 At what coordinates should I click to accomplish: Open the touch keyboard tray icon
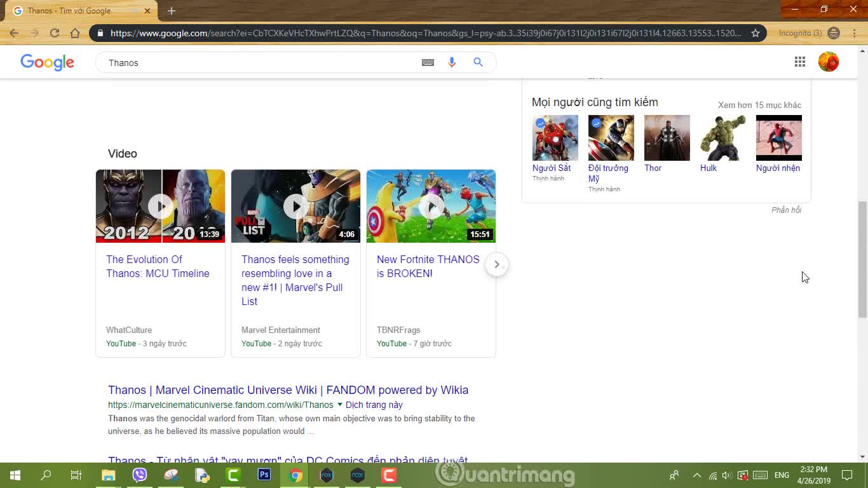point(760,475)
